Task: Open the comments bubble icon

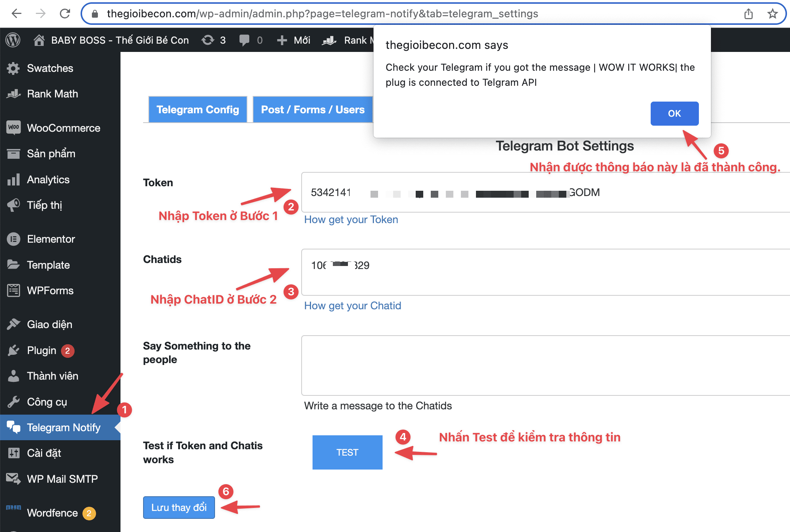Action: click(244, 40)
